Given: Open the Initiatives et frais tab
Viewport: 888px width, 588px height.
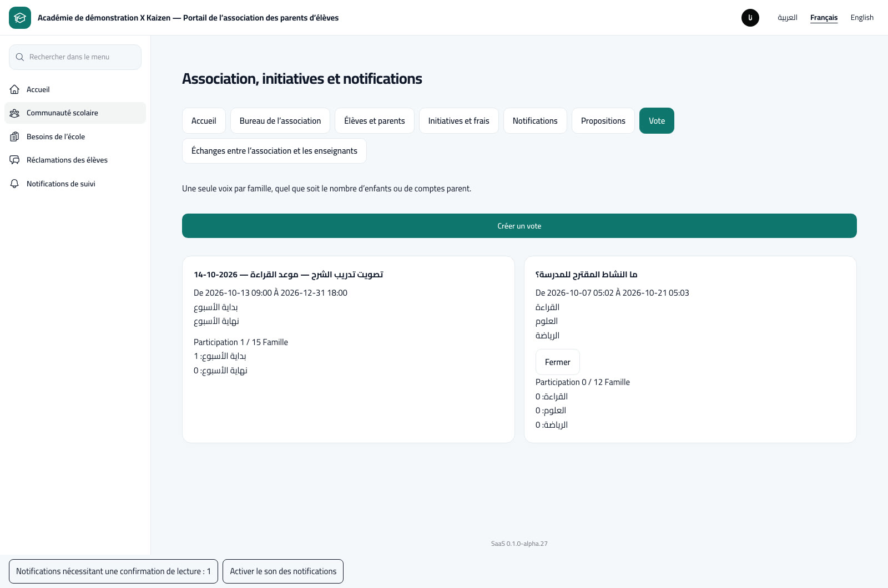Looking at the screenshot, I should (x=459, y=121).
